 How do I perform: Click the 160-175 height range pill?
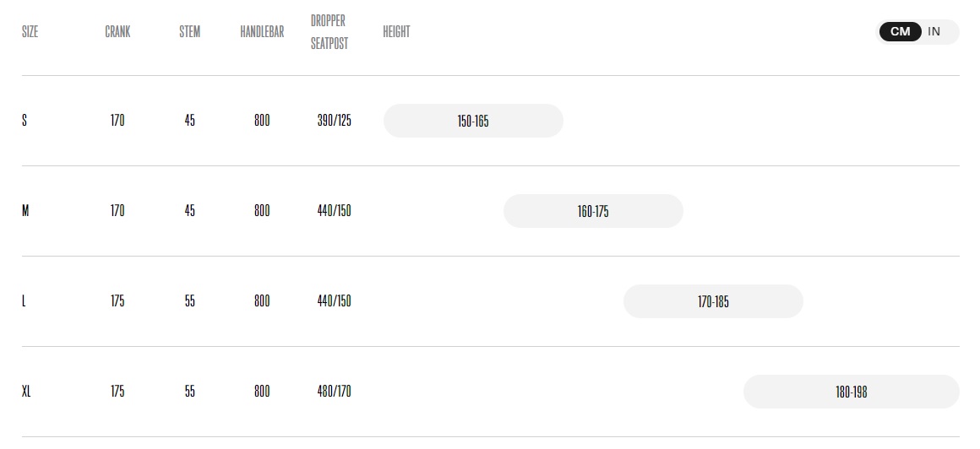coord(593,211)
